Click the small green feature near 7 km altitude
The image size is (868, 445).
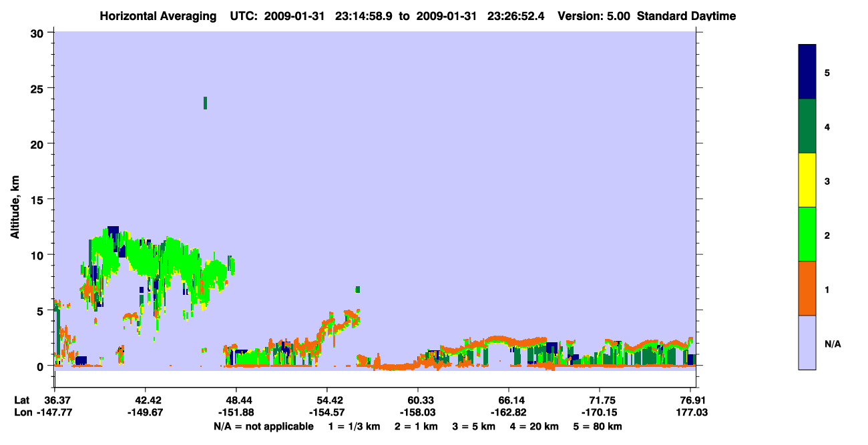click(358, 290)
